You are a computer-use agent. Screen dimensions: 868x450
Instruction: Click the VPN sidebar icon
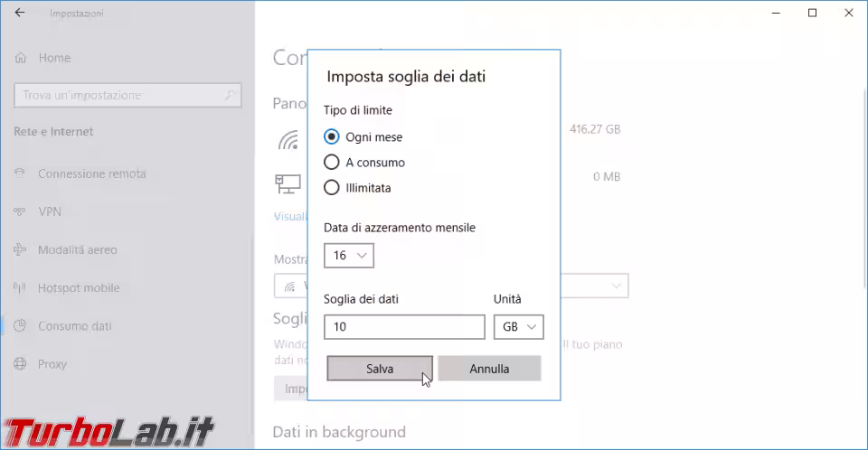click(x=20, y=211)
